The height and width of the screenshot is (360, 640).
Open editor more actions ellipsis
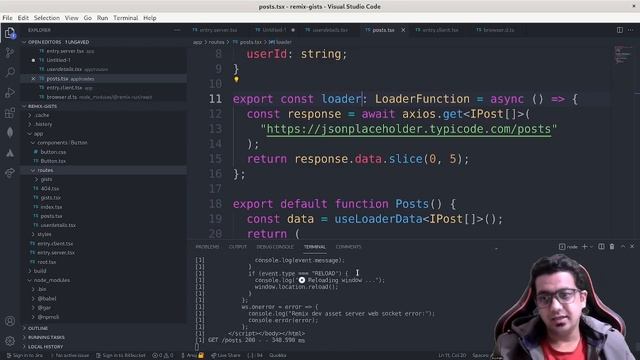[x=631, y=30]
